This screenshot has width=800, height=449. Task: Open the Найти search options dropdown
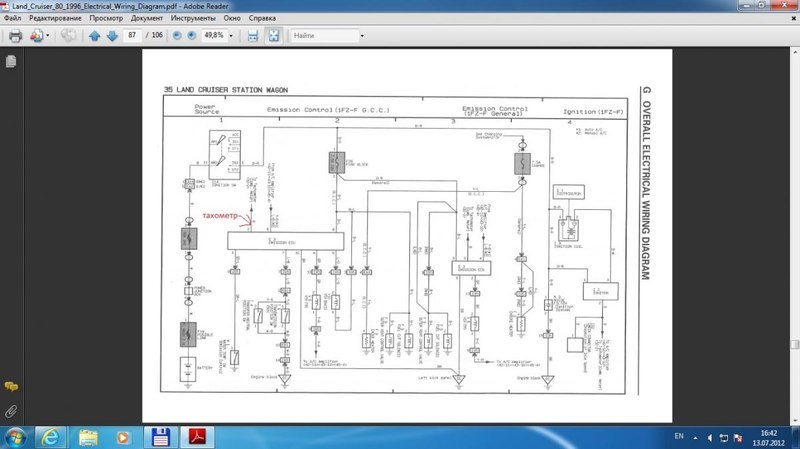(362, 36)
